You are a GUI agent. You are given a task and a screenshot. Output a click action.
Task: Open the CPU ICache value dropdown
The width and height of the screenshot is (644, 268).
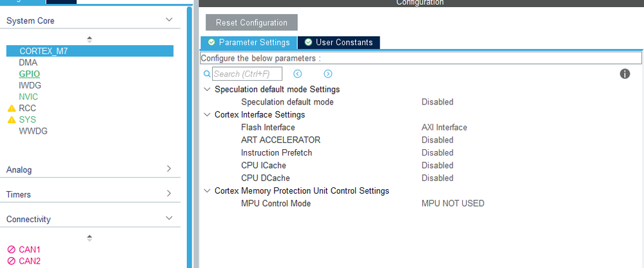click(x=438, y=165)
